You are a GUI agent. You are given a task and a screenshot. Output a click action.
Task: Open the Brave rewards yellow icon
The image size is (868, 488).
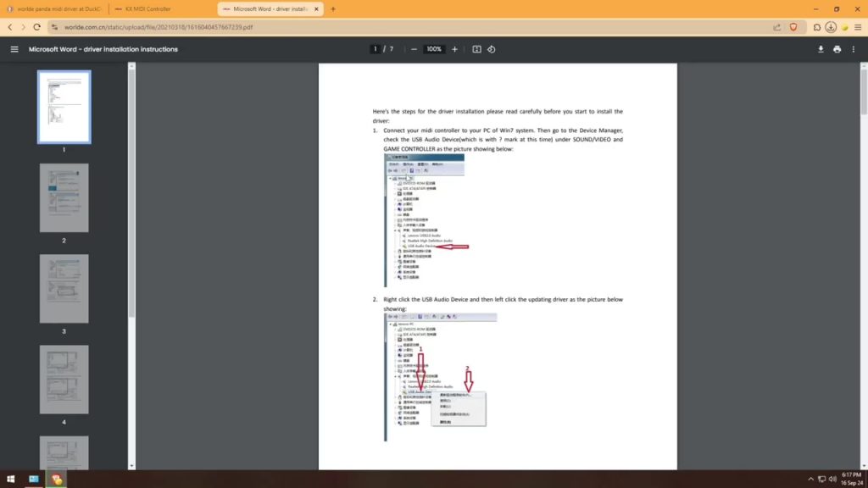[845, 27]
